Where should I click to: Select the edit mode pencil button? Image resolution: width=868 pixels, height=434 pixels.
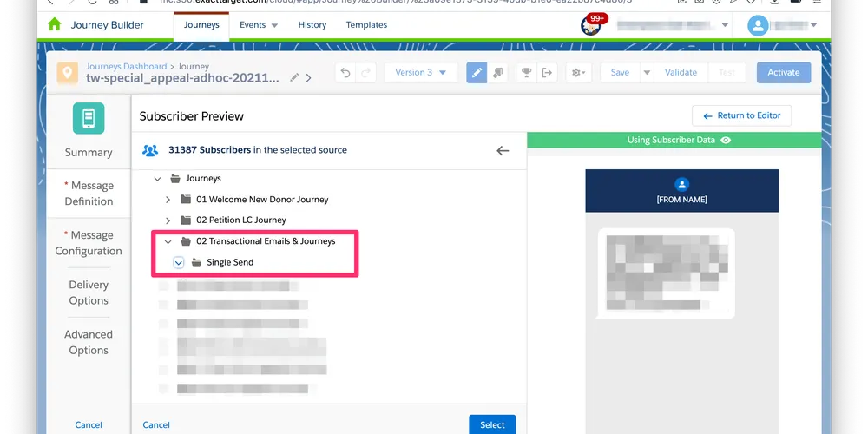click(477, 73)
